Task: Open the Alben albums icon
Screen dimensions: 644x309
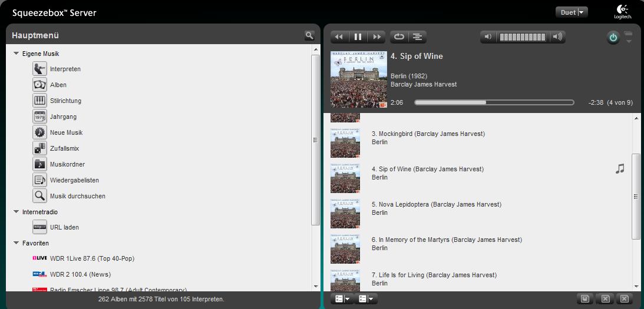Action: pyautogui.click(x=39, y=85)
